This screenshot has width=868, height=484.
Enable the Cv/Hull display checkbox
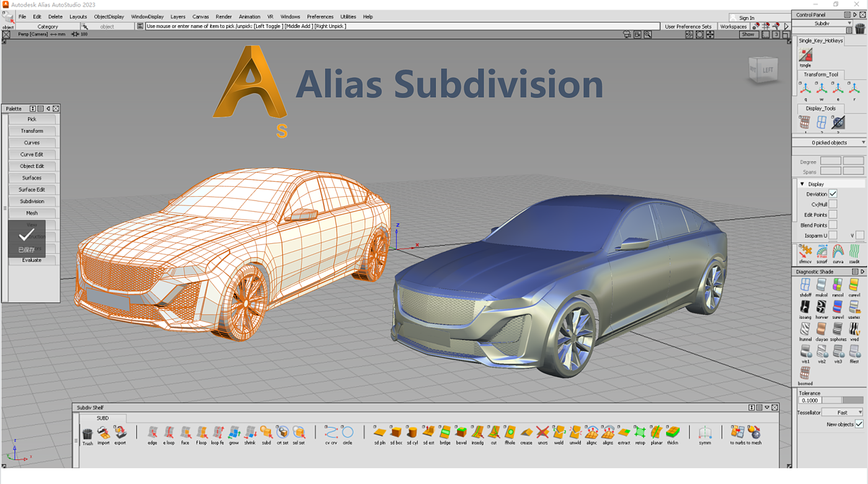833,204
